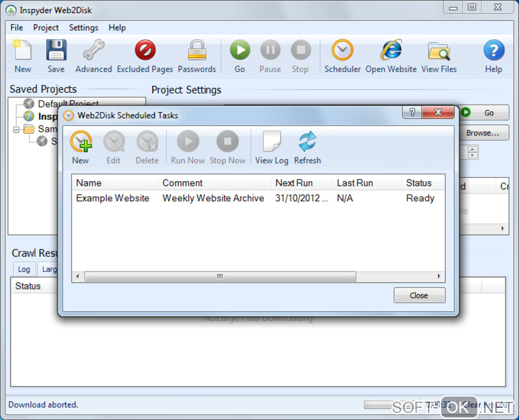Close the Web2Disk Scheduled Tasks dialog via X
This screenshot has height=420, width=519.
438,112
